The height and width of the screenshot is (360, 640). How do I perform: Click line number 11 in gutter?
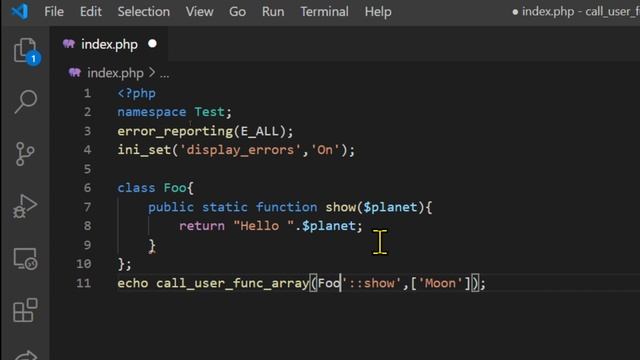coord(84,283)
